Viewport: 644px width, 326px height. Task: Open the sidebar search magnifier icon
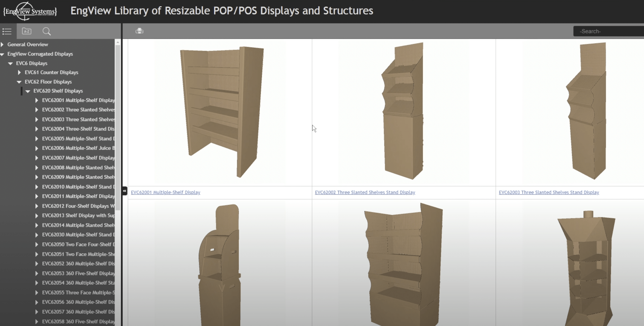[47, 31]
